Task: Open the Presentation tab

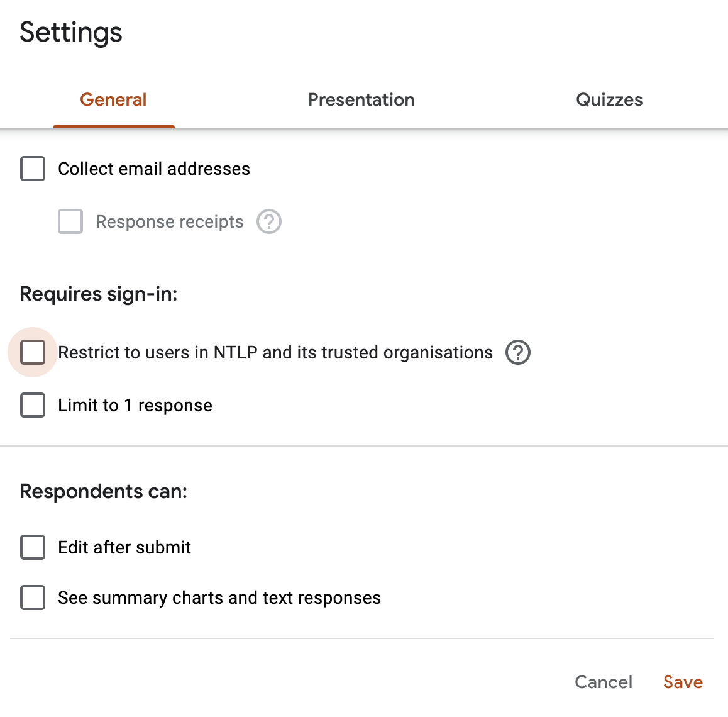Action: pos(361,100)
